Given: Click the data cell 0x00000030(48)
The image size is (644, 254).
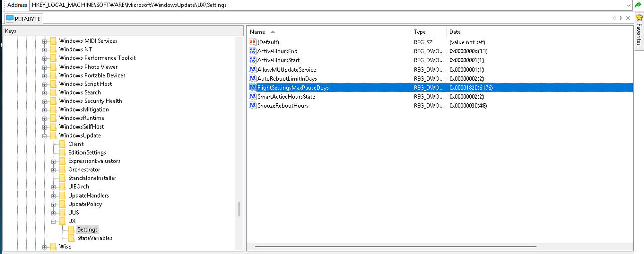Looking at the screenshot, I should click(x=468, y=106).
